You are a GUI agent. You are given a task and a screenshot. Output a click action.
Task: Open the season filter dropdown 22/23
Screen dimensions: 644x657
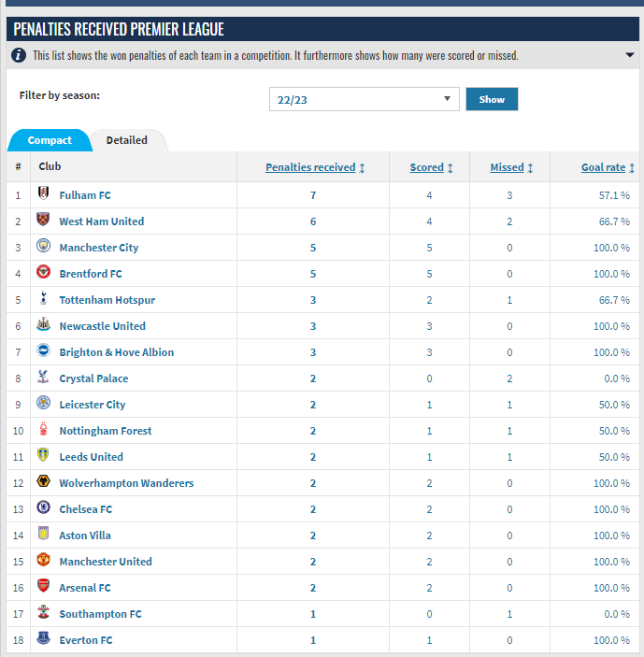coord(365,99)
